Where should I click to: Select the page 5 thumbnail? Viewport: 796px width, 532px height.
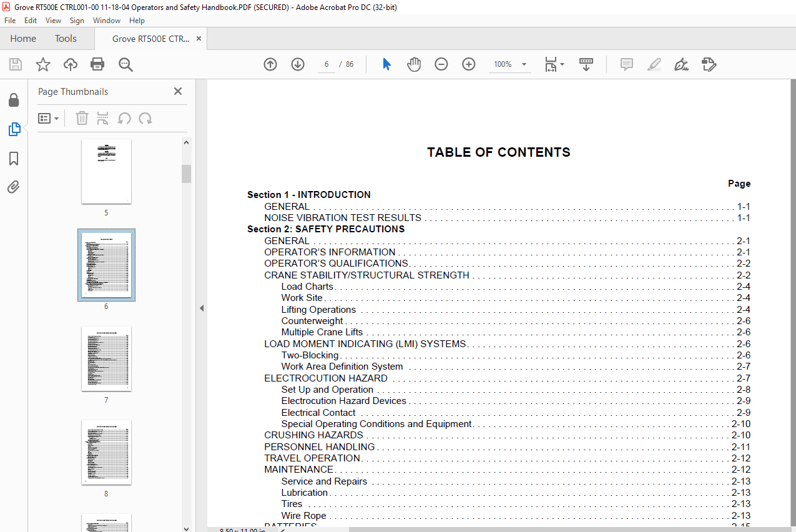click(x=106, y=172)
